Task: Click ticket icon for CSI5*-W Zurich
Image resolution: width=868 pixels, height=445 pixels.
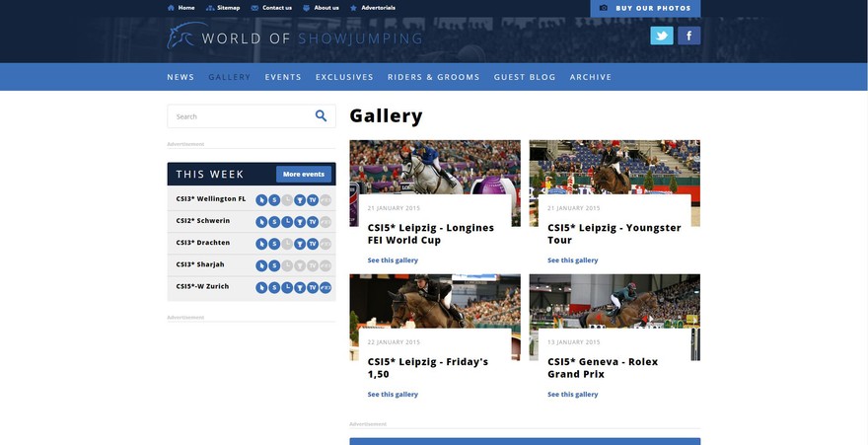Action: click(x=325, y=287)
